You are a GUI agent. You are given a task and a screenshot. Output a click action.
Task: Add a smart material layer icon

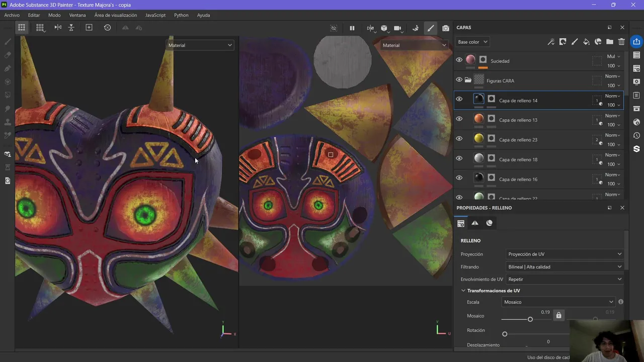click(598, 42)
